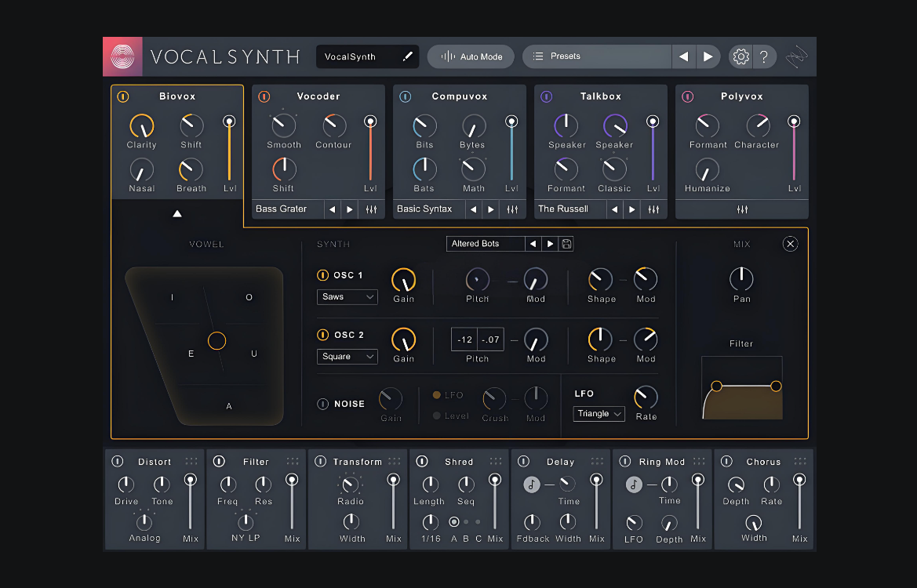Screen dimensions: 917x588
Task: Click the pencil edit icon beside VocalSynth name
Action: [408, 56]
